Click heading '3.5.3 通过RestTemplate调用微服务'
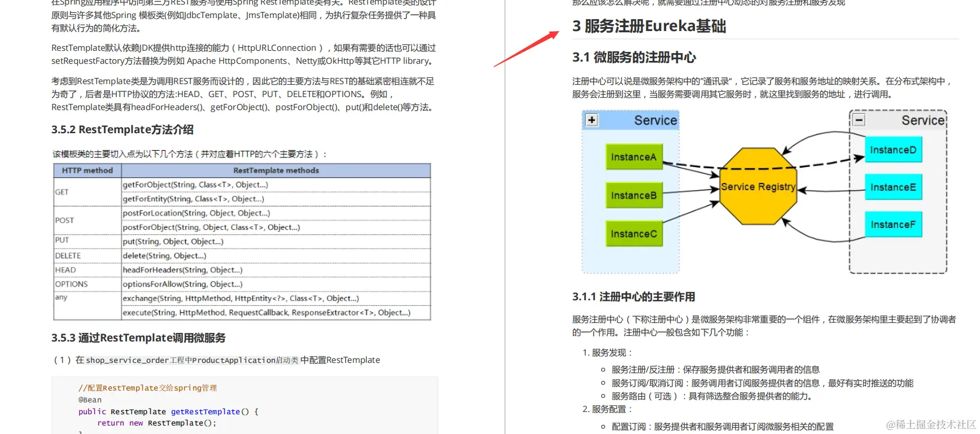This screenshot has height=434, width=980. [x=138, y=338]
